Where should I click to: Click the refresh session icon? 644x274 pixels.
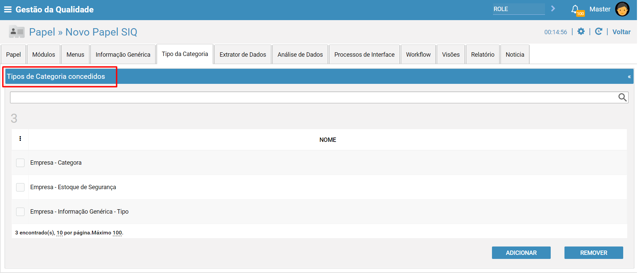coord(598,32)
